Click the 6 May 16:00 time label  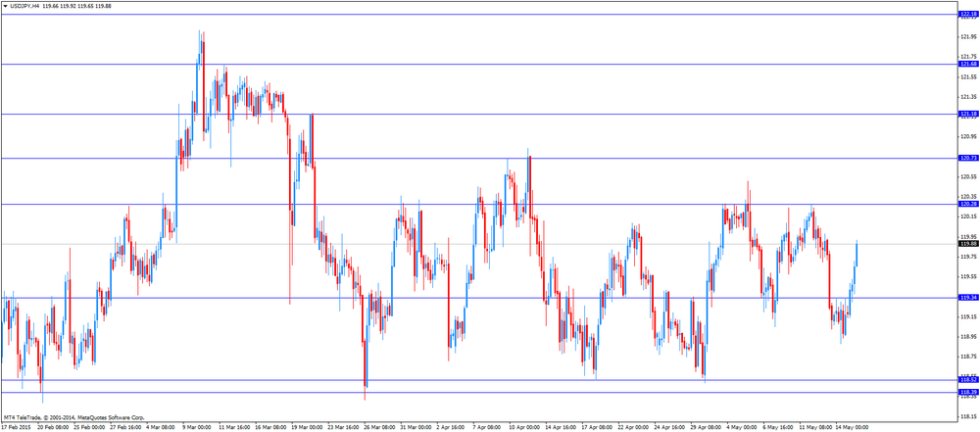[779, 428]
